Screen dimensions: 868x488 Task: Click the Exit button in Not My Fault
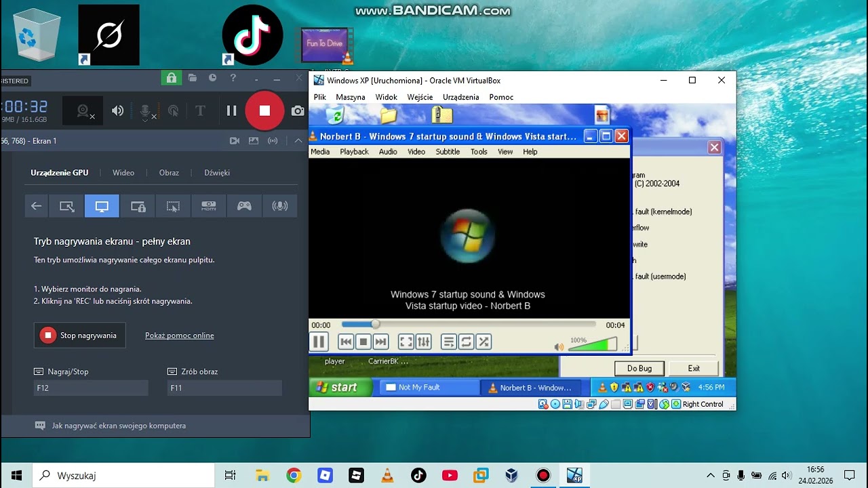[x=694, y=368]
